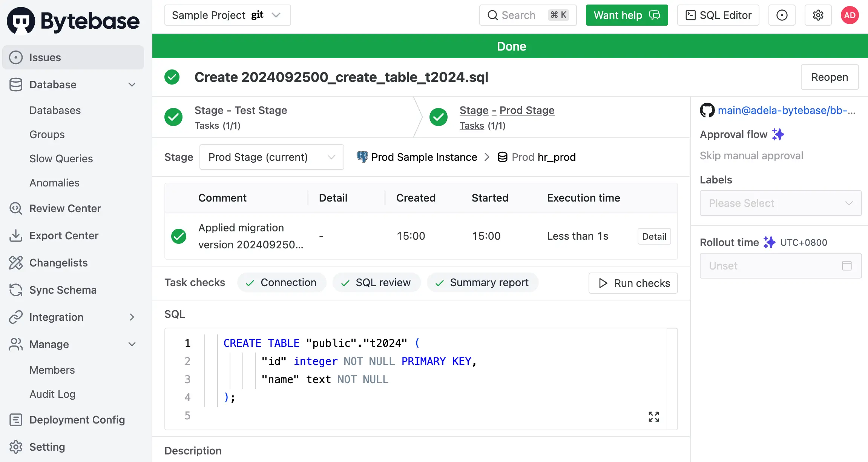The height and width of the screenshot is (462, 868).
Task: Click the Reopen button
Action: point(830,77)
